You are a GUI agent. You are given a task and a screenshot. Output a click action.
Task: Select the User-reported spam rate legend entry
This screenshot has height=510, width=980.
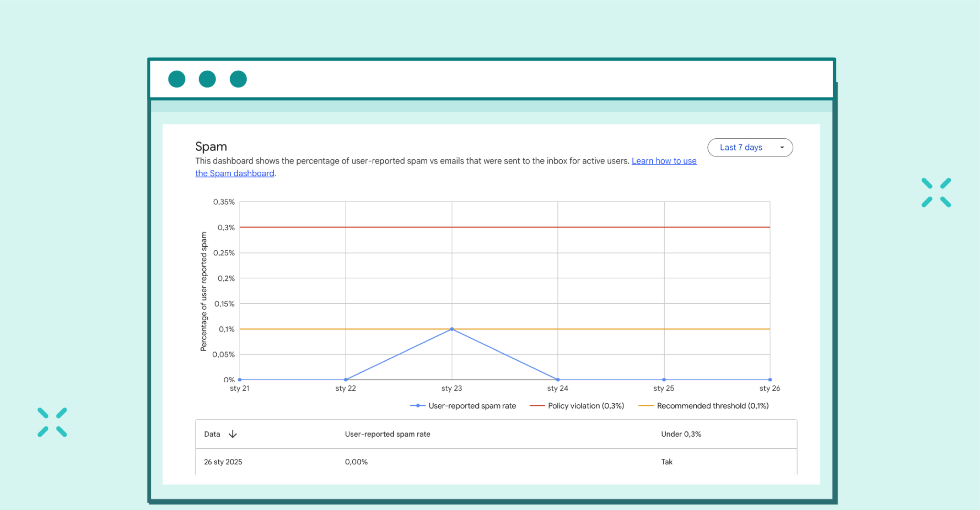(472, 405)
